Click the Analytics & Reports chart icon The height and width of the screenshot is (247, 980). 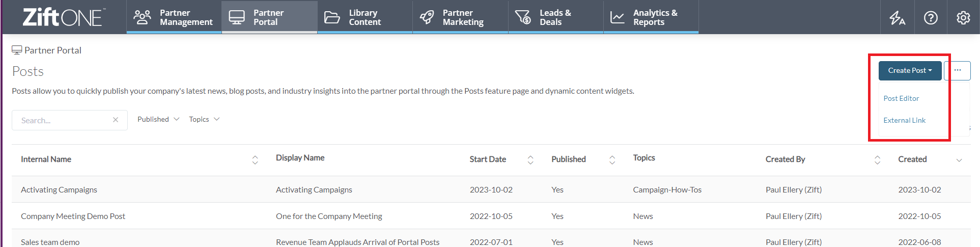(x=617, y=17)
